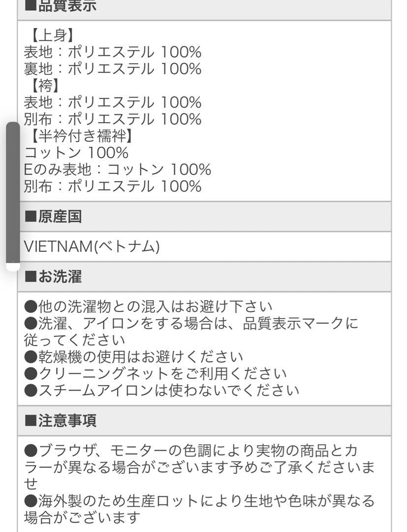Image resolution: width=407 pixels, height=532 pixels.
Task: Click 他の洗濯物との混入はお避け下さい bullet
Action: pyautogui.click(x=149, y=306)
